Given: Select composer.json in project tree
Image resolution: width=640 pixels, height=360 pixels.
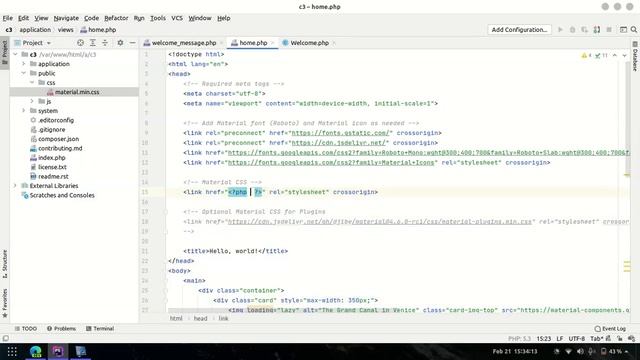Looking at the screenshot, I should (x=58, y=139).
